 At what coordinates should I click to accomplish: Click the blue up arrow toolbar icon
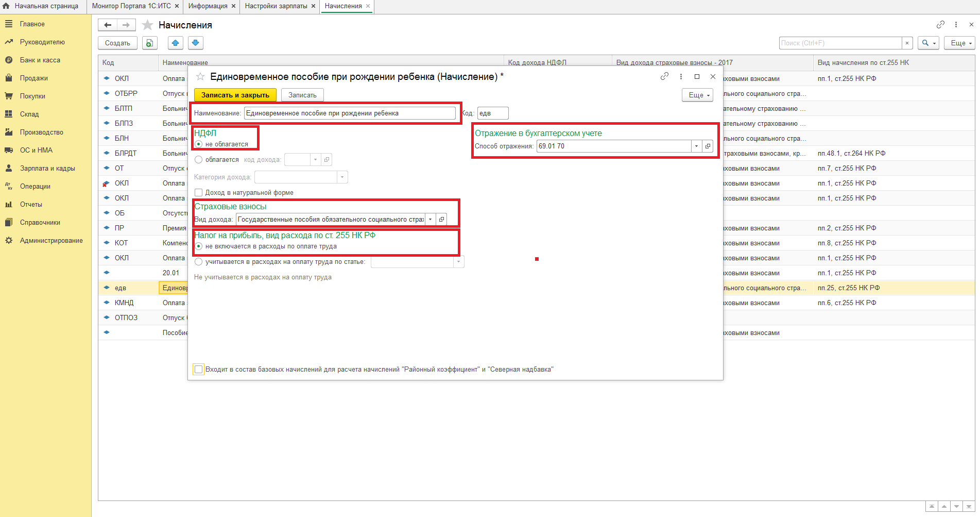click(x=175, y=43)
